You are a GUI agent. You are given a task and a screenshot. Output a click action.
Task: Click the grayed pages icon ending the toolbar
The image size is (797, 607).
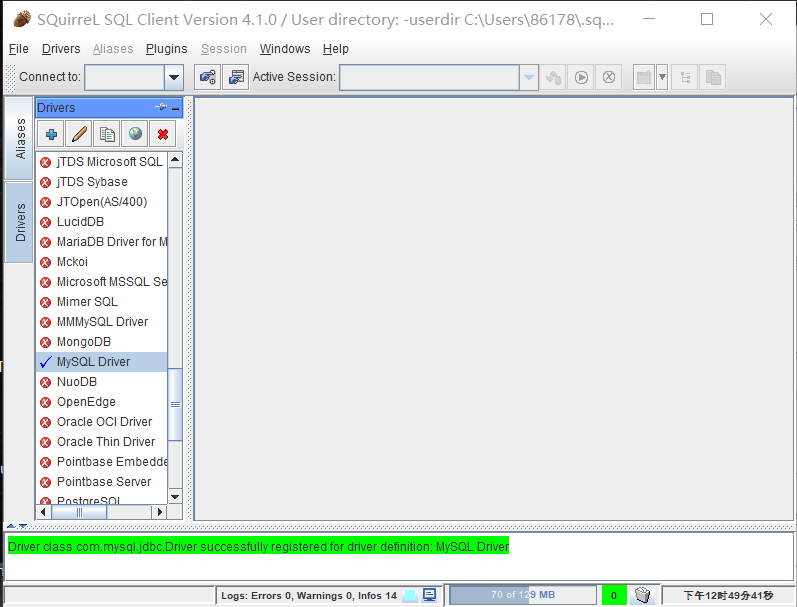713,77
